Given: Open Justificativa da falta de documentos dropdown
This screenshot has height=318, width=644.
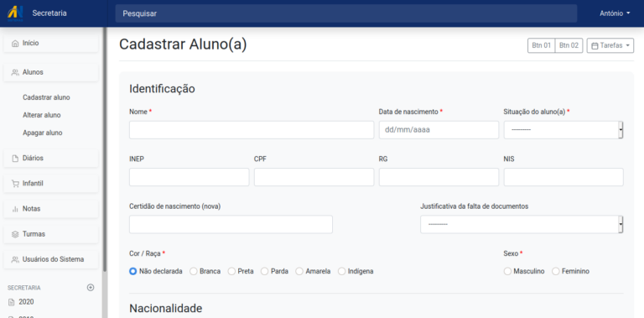Looking at the screenshot, I should click(x=522, y=224).
